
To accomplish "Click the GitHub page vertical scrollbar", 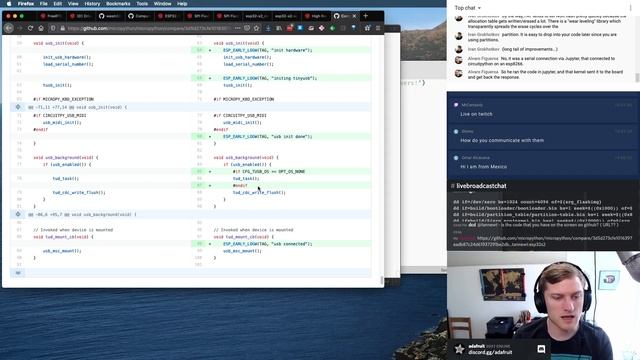I will pos(382,280).
